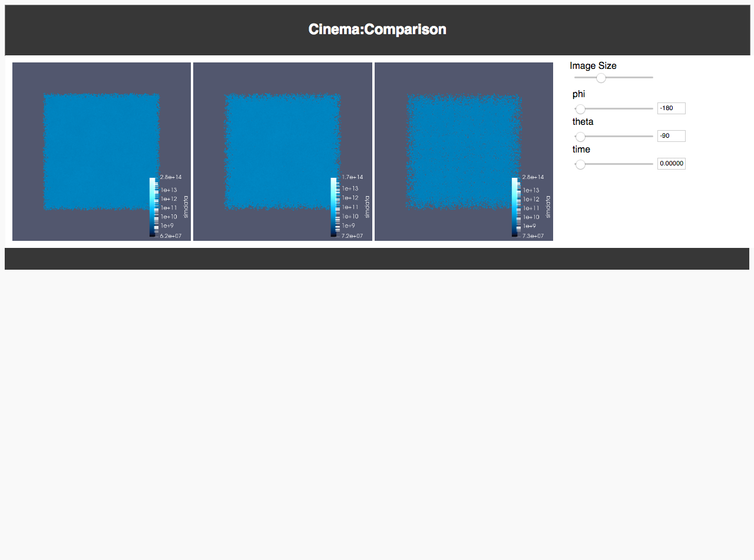The height and width of the screenshot is (560, 754).
Task: Click the time slider handle
Action: coord(580,164)
